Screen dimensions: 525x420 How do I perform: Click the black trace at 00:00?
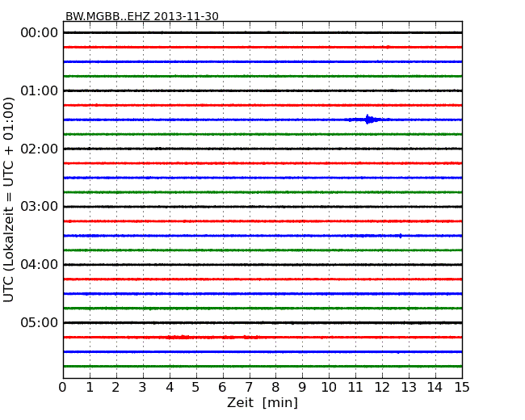(x=262, y=32)
